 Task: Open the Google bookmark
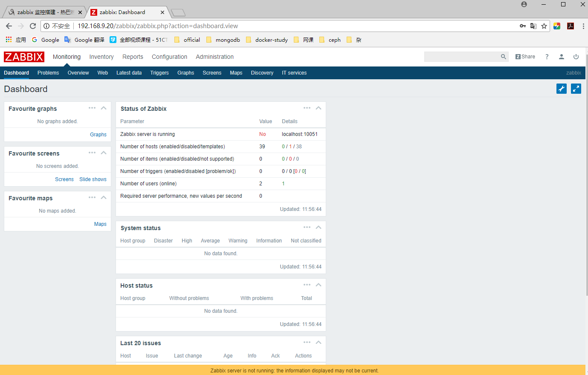click(x=46, y=40)
